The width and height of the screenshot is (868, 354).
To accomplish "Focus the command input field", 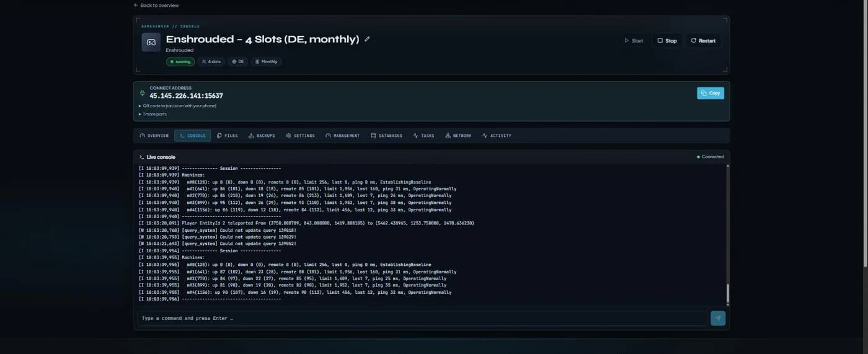I will 422,318.
